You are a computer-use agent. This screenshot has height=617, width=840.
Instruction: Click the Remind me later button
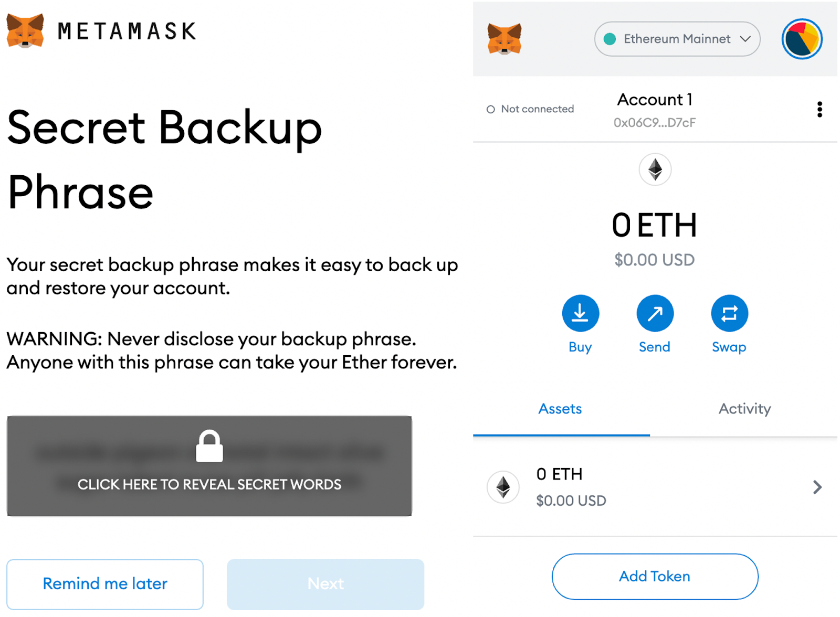[x=105, y=584]
